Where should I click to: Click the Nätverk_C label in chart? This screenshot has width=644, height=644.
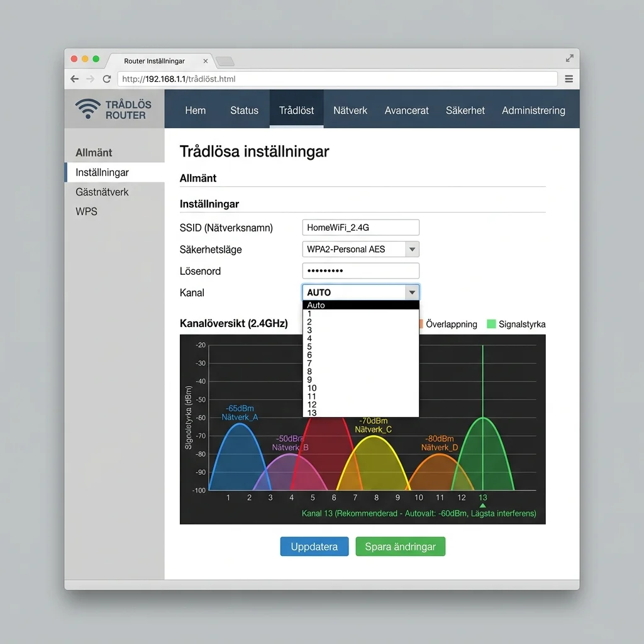(x=374, y=430)
